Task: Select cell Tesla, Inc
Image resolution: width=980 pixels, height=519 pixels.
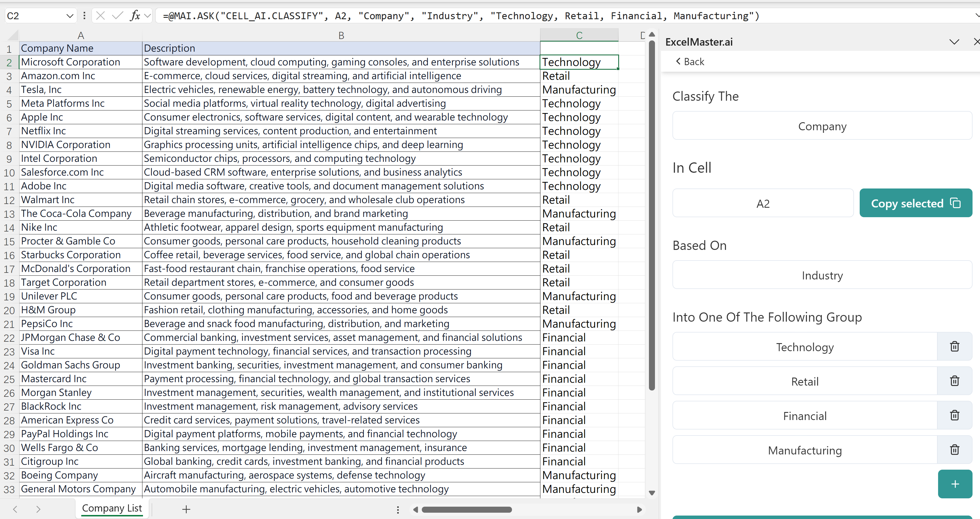Action: pyautogui.click(x=81, y=90)
